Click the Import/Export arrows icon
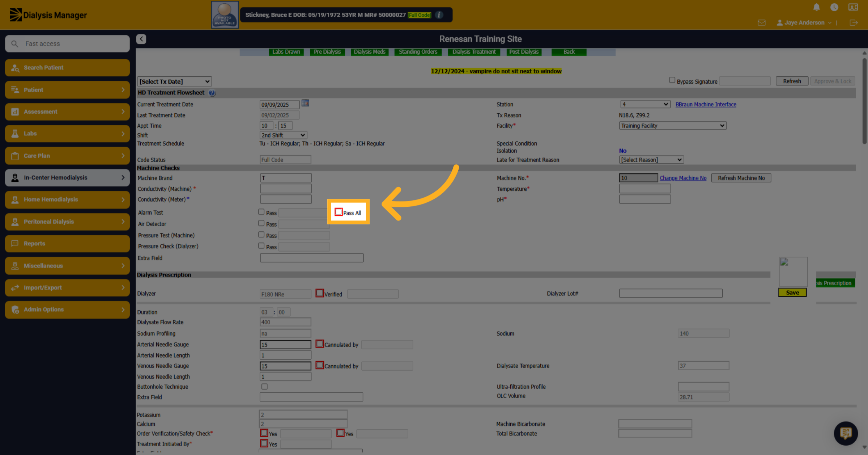Image resolution: width=868 pixels, height=455 pixels. click(x=15, y=288)
